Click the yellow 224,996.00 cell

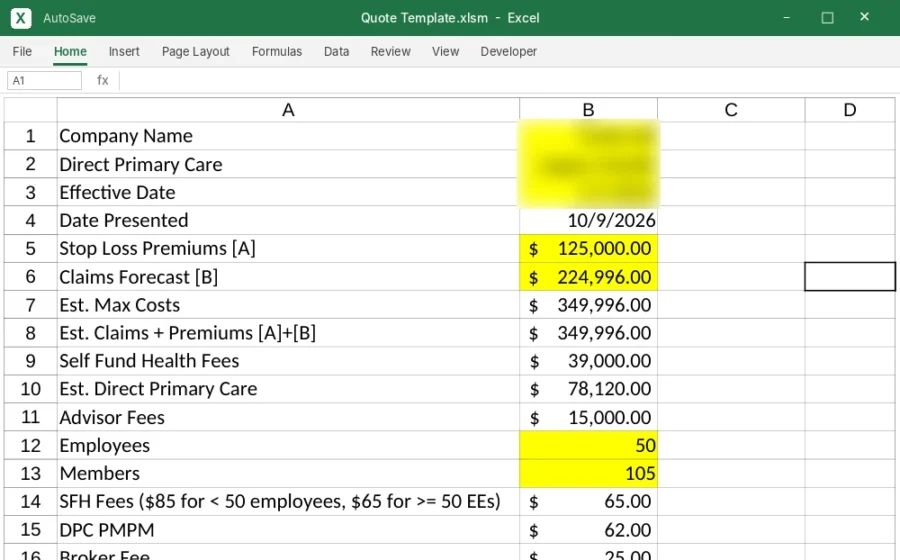588,277
